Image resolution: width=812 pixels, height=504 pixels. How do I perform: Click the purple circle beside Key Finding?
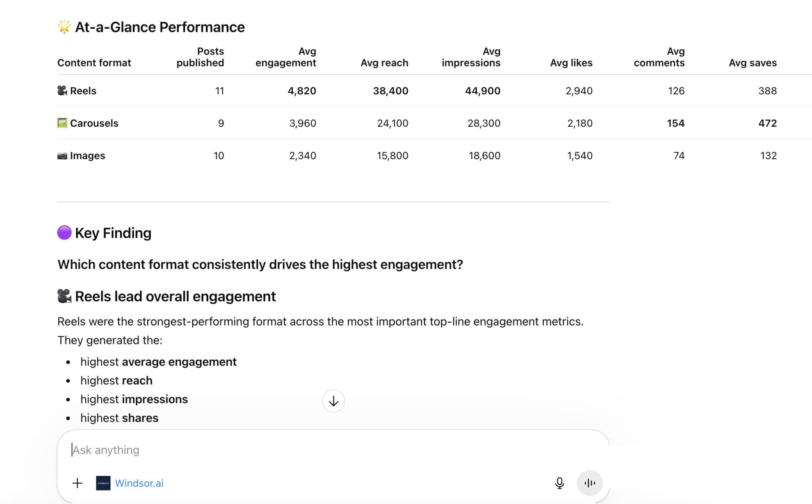64,233
